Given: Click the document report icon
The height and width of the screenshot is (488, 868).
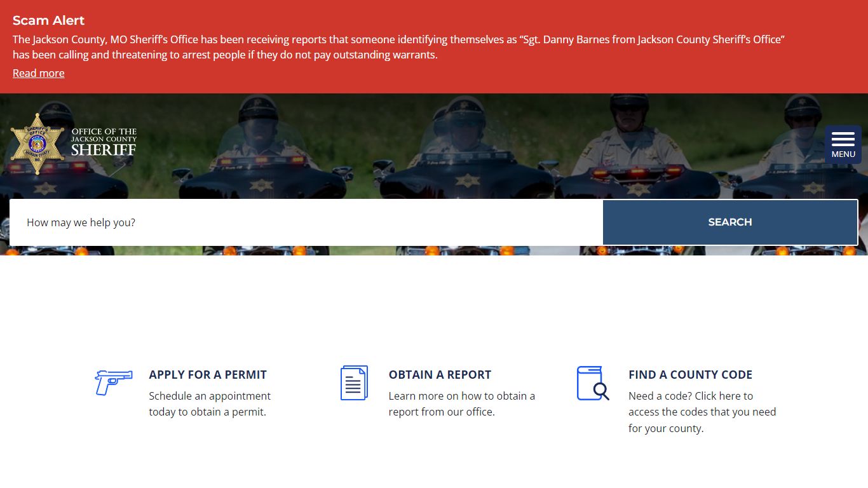Looking at the screenshot, I should coord(354,383).
